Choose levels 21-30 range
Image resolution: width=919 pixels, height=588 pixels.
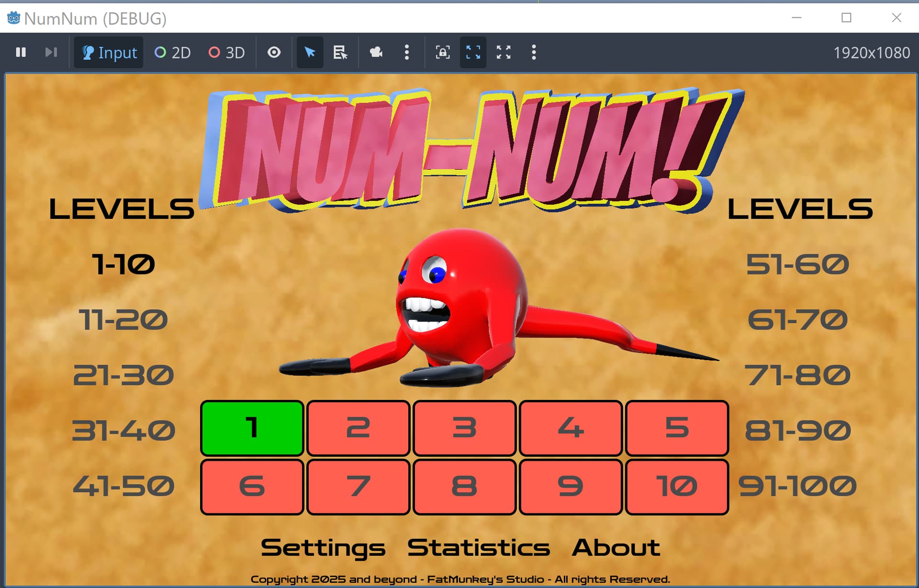click(123, 375)
